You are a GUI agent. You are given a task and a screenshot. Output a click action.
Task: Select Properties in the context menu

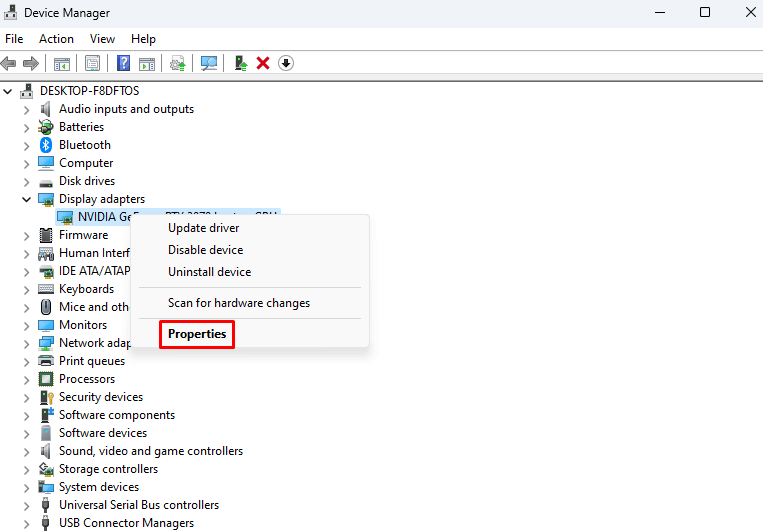click(x=250, y=334)
